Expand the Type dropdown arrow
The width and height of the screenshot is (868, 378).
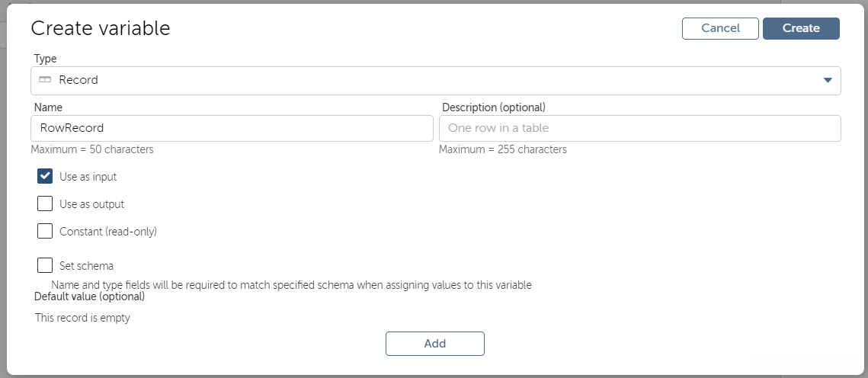tap(828, 81)
